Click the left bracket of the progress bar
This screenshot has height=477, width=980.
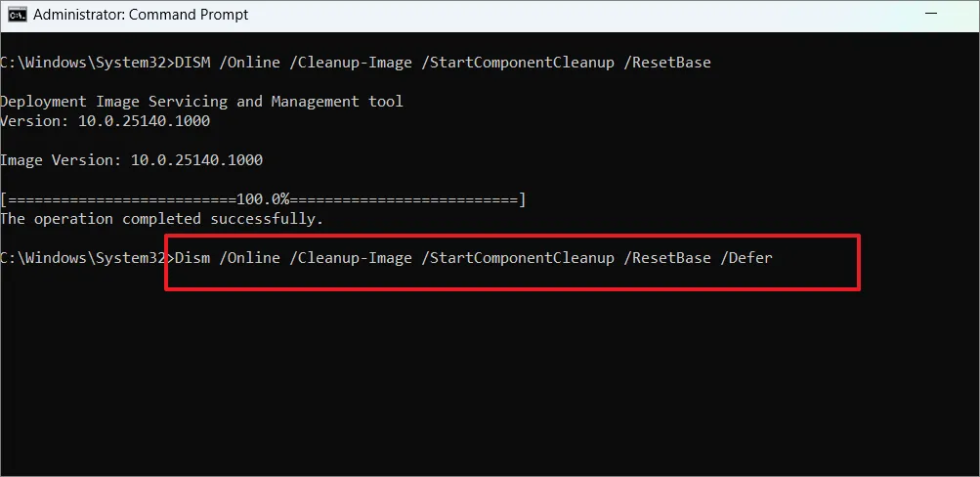click(4, 199)
